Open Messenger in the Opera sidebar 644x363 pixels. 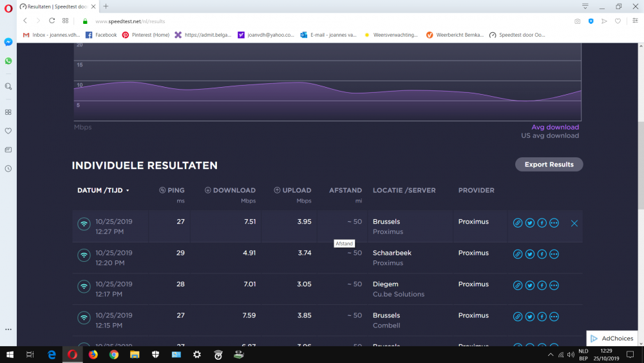coord(8,42)
